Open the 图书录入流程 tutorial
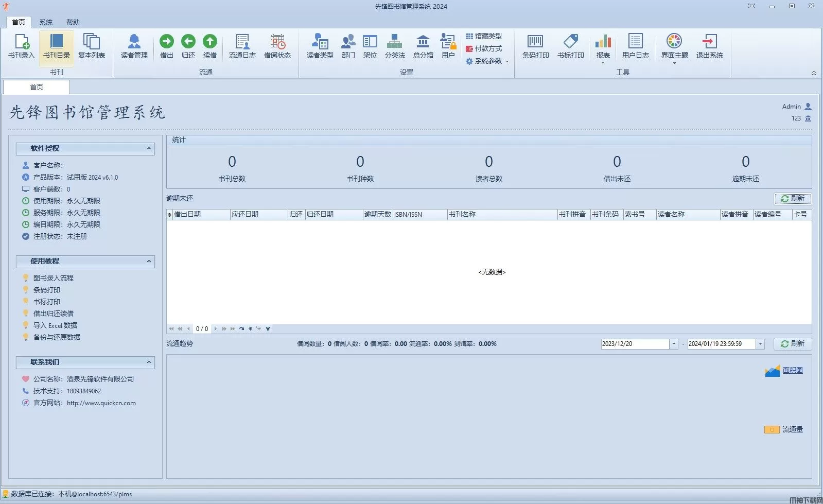Screen dimensions: 823x504 (54, 278)
